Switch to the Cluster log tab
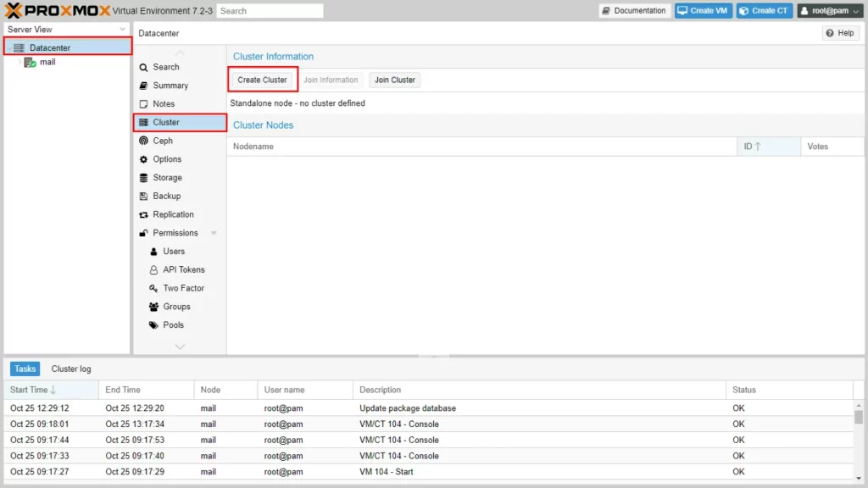Viewport: 868px width, 488px height. (x=71, y=369)
